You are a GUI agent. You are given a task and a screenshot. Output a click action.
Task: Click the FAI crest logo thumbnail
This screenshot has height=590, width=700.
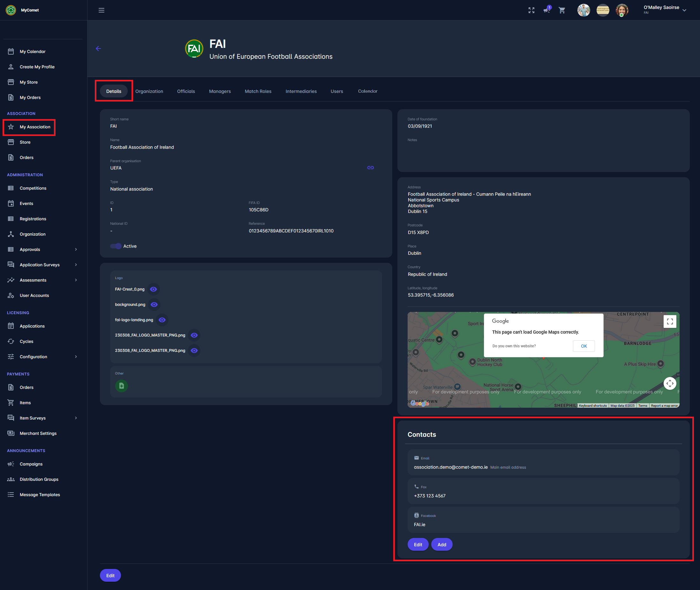tap(194, 49)
